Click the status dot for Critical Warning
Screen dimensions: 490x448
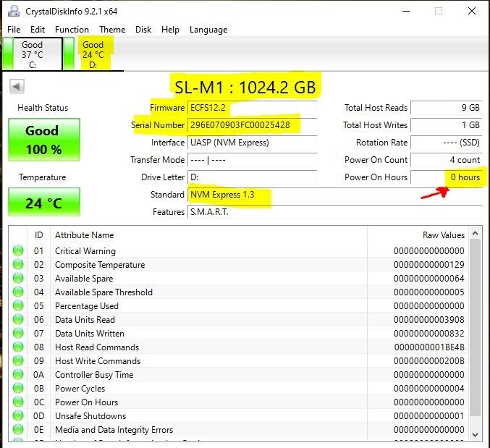coord(18,250)
